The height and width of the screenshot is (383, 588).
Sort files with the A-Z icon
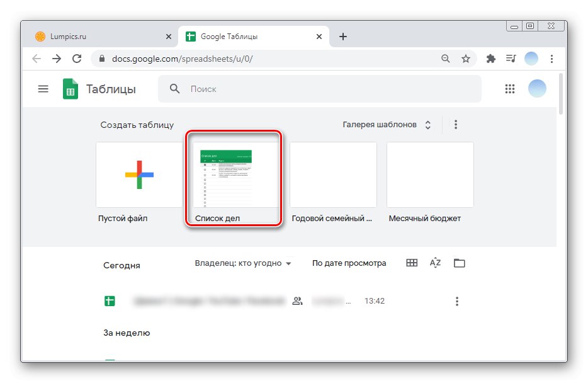[435, 263]
